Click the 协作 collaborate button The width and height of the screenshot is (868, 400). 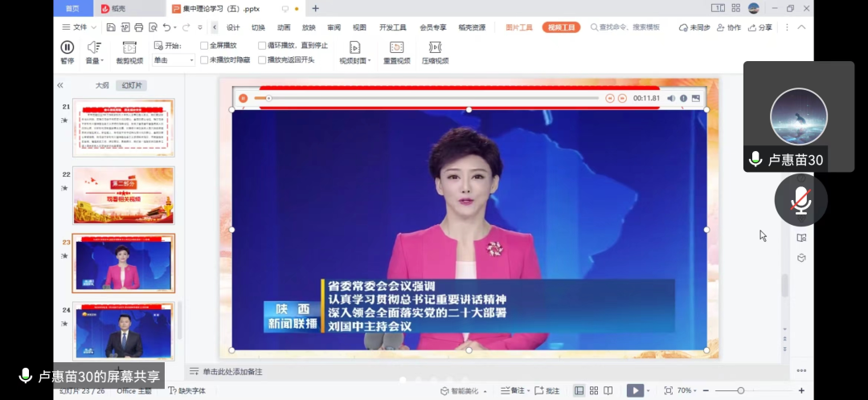[729, 27]
